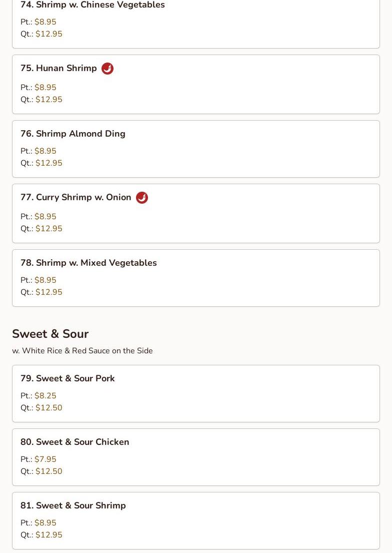Click Hunan Shrimp pint price $8.95
Image resolution: width=392 pixels, height=553 pixels.
[45, 87]
